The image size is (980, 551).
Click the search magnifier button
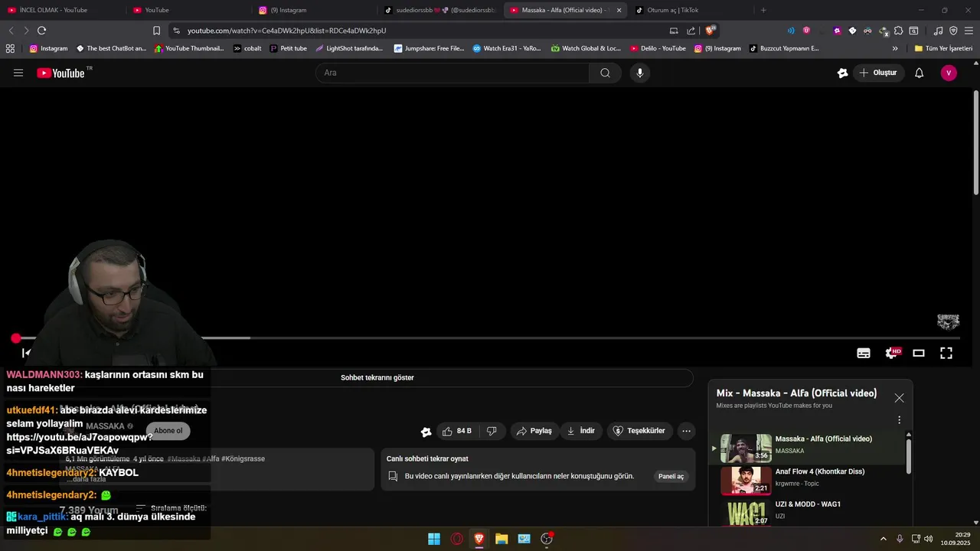pos(605,73)
